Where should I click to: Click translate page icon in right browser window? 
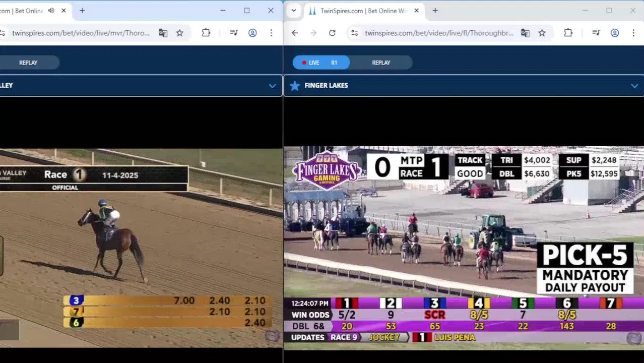525,33
